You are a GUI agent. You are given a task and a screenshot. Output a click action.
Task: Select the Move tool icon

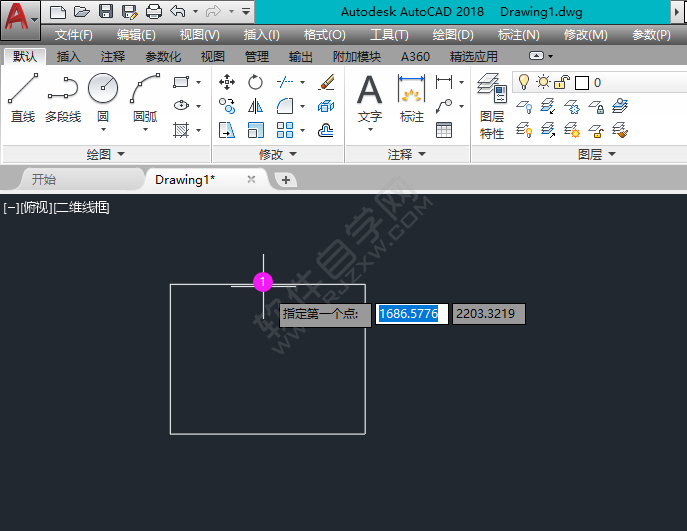[x=227, y=82]
